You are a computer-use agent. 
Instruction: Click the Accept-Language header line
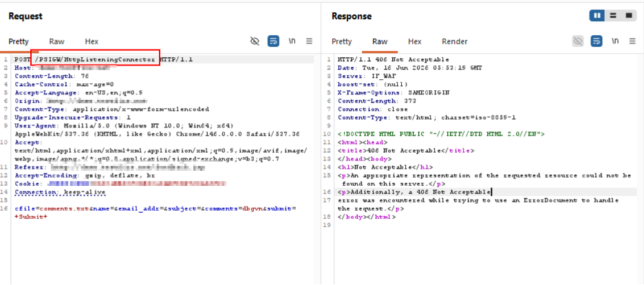(78, 92)
